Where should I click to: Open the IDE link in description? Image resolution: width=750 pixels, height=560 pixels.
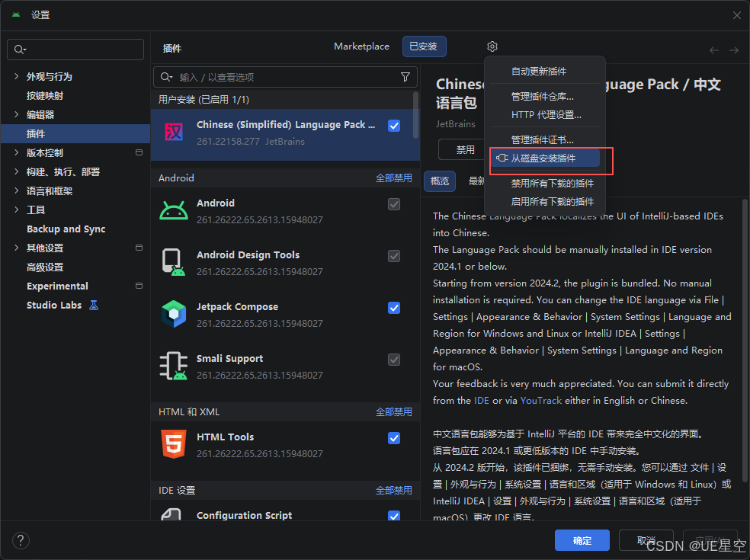click(x=481, y=400)
